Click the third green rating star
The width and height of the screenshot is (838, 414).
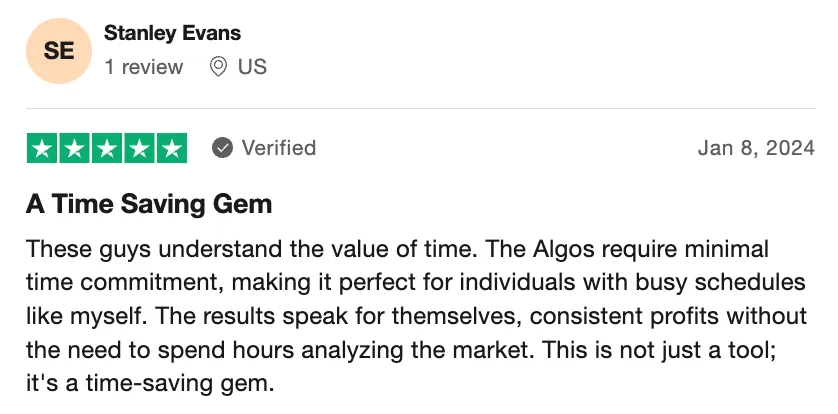click(x=107, y=148)
